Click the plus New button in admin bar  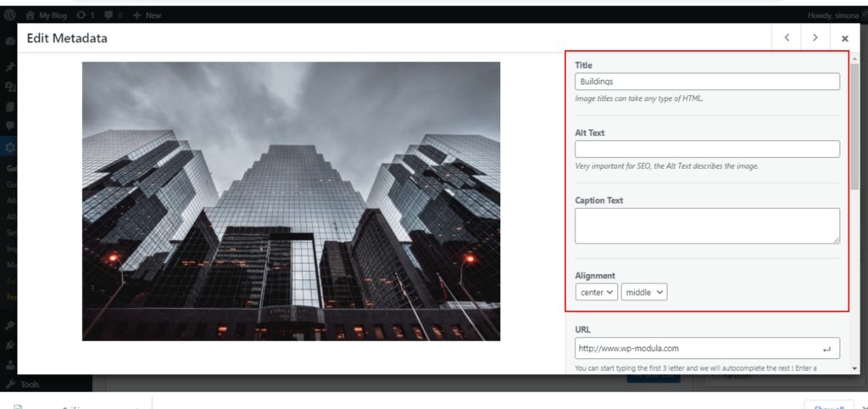147,15
